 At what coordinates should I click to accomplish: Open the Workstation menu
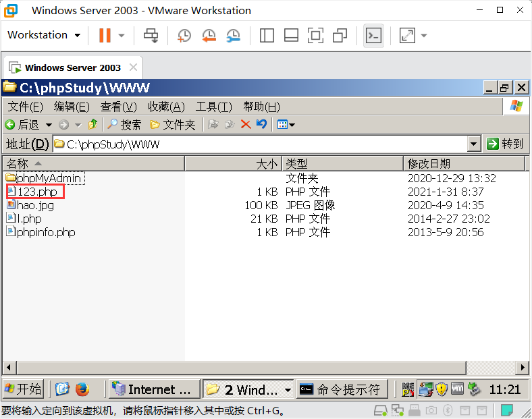pyautogui.click(x=44, y=35)
